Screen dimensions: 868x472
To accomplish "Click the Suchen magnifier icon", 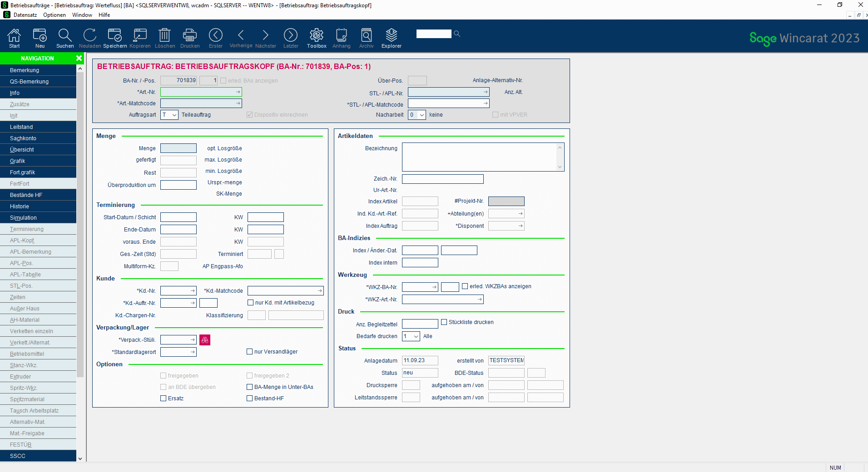I will pos(65,35).
